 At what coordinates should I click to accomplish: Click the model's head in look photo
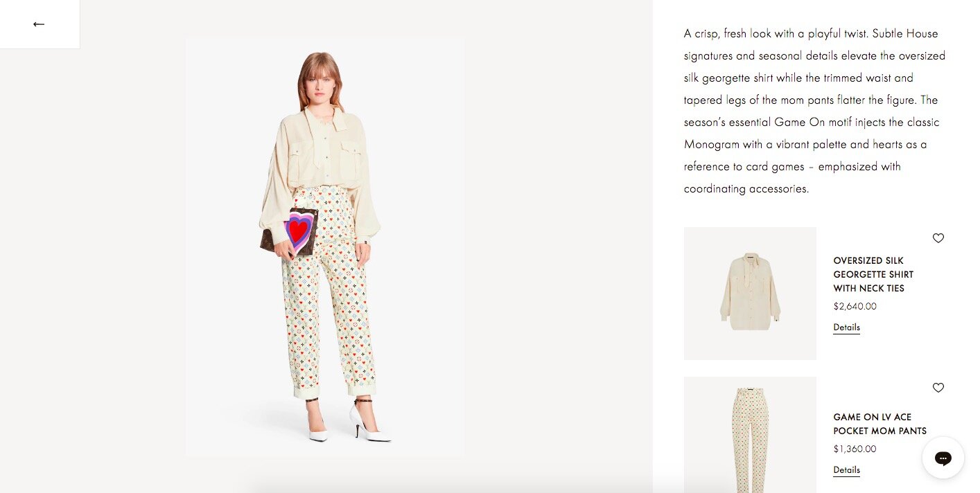click(x=320, y=80)
